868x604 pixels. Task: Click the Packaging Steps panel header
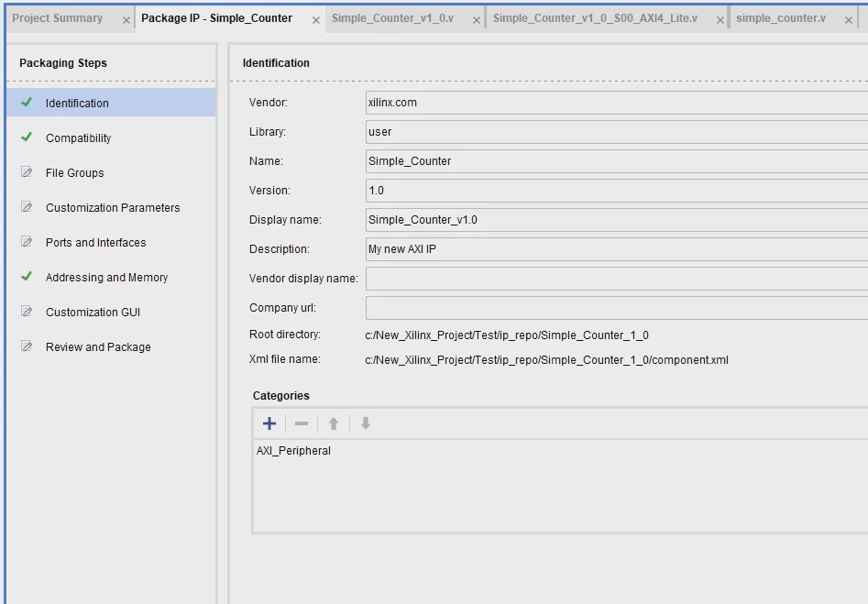point(63,63)
